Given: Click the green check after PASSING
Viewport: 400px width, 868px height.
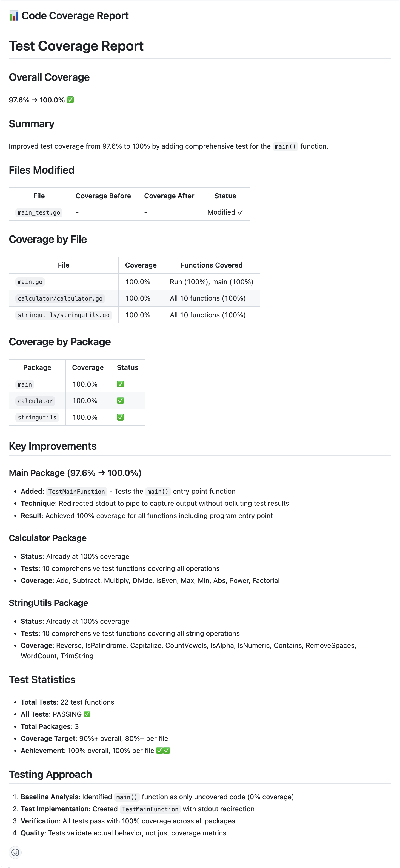Looking at the screenshot, I should point(87,714).
